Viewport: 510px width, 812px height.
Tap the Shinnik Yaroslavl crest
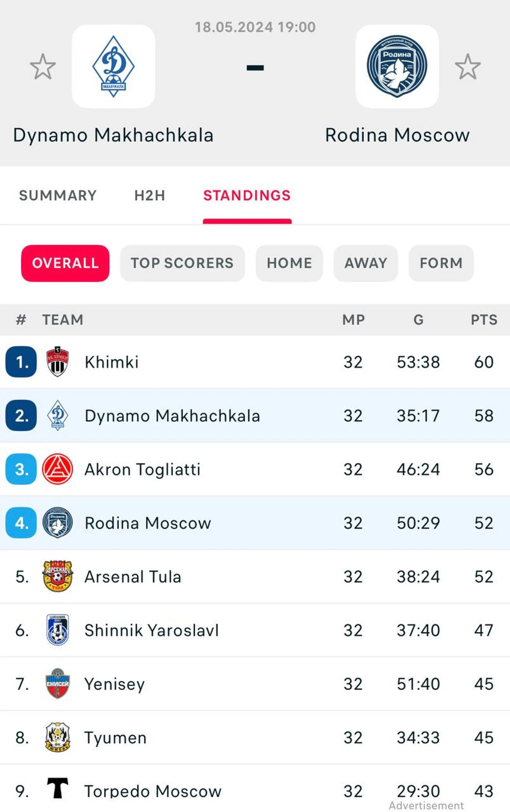pyautogui.click(x=58, y=630)
